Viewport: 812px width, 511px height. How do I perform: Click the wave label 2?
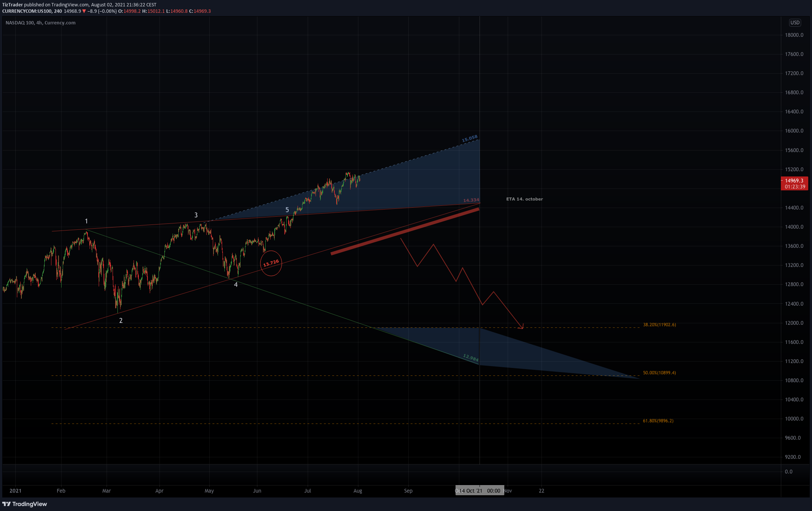121,321
